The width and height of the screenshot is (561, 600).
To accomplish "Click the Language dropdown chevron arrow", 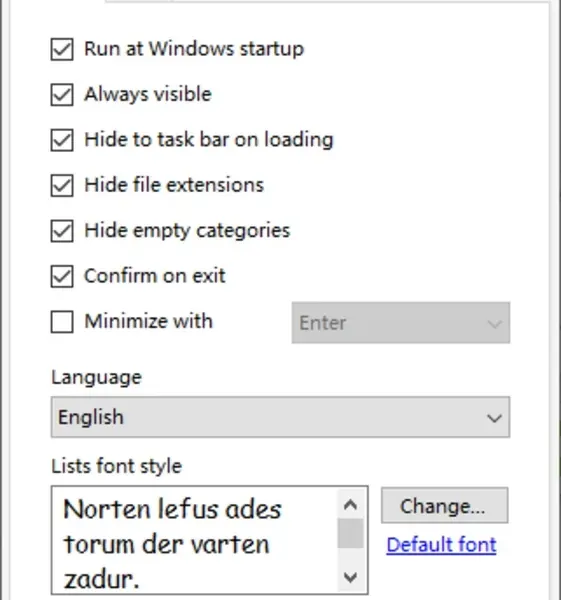I will point(494,418).
